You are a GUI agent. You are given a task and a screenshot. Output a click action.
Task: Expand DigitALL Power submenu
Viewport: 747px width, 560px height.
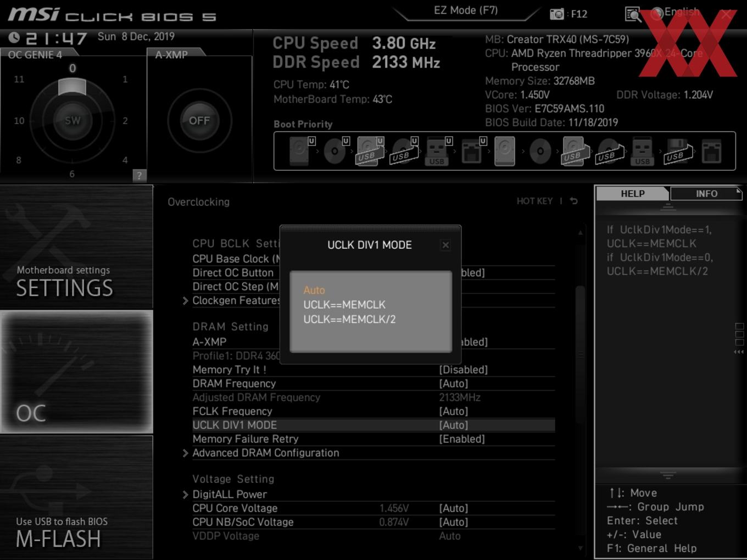(x=225, y=495)
